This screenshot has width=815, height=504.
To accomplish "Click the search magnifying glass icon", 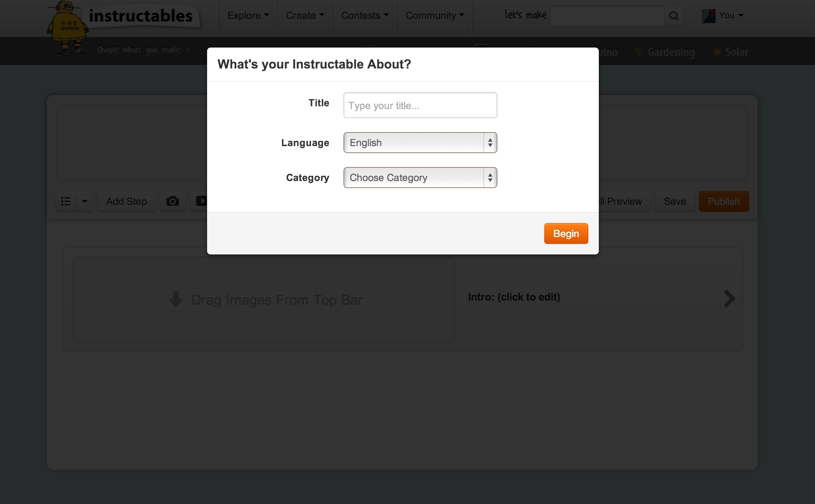I will (x=674, y=15).
